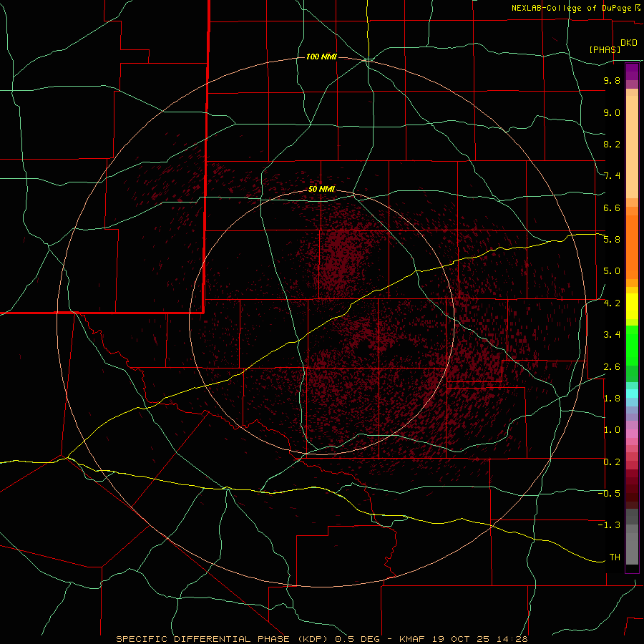Click the 9.8 scale value
644x644 pixels.
[x=612, y=81]
